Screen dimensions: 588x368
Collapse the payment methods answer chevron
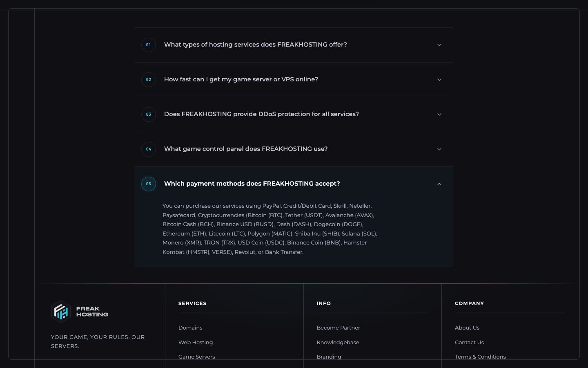click(439, 184)
